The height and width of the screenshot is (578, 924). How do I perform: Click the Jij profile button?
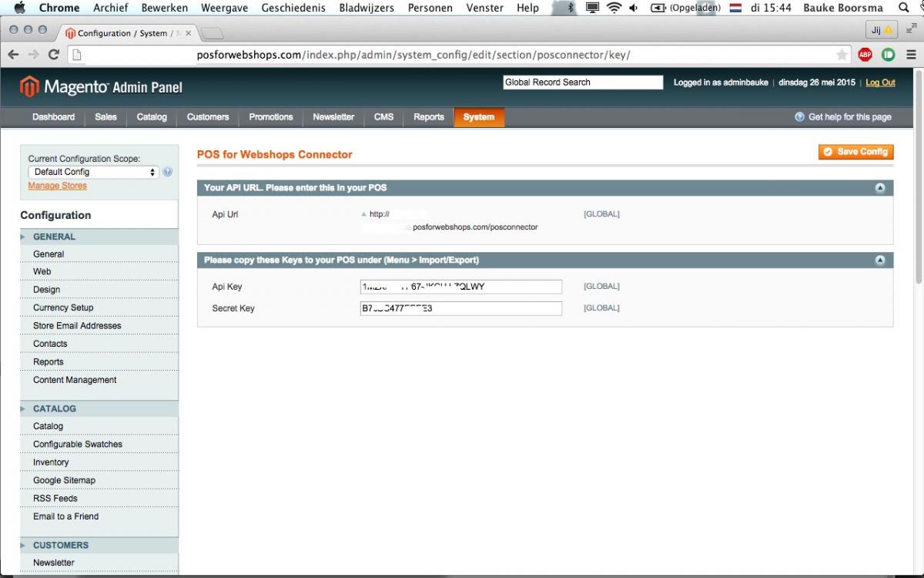point(882,30)
